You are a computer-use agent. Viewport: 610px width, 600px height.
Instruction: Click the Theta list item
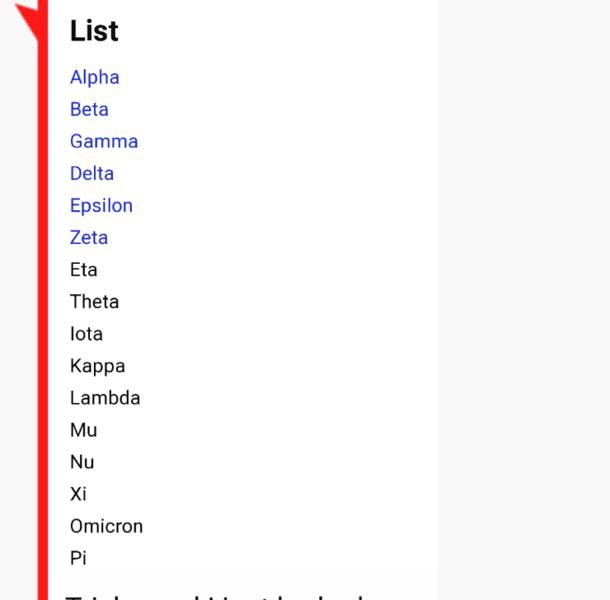[x=94, y=301]
